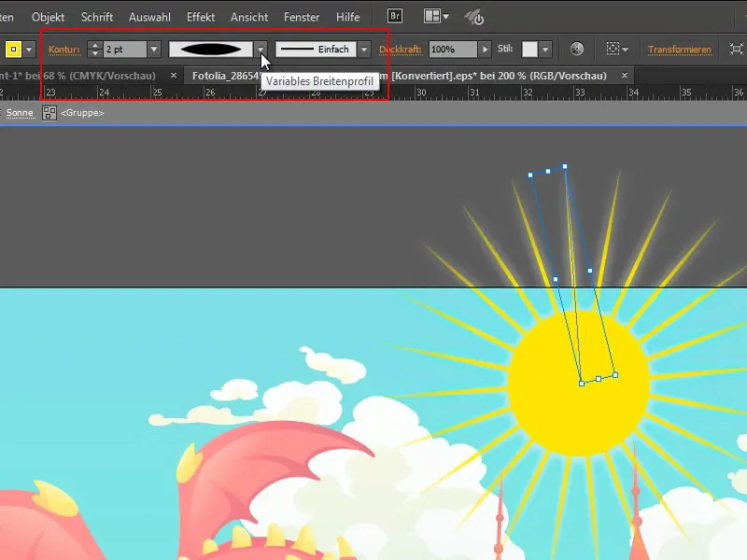Click the Recolor Artwork color wheel icon
The height and width of the screenshot is (560, 747).
coord(576,49)
